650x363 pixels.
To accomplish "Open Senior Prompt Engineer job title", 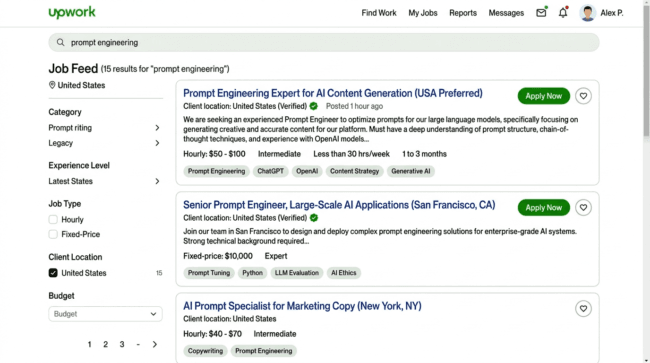I will [339, 205].
